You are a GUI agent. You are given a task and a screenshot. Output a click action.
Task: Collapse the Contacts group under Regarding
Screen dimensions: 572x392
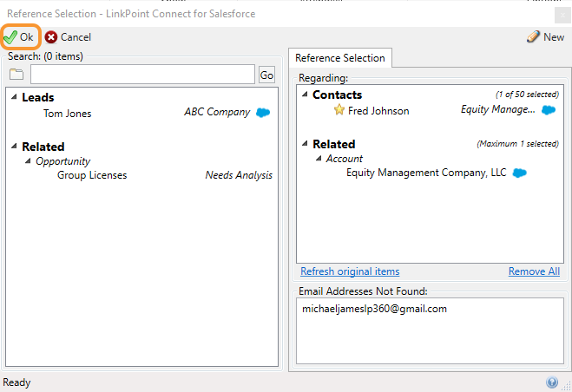point(305,94)
